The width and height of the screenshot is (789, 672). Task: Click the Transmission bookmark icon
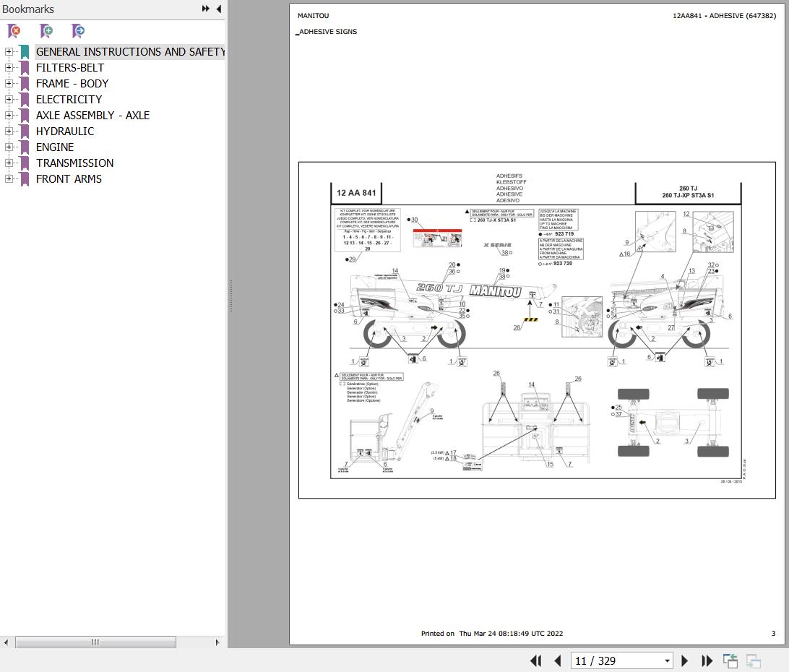24,163
